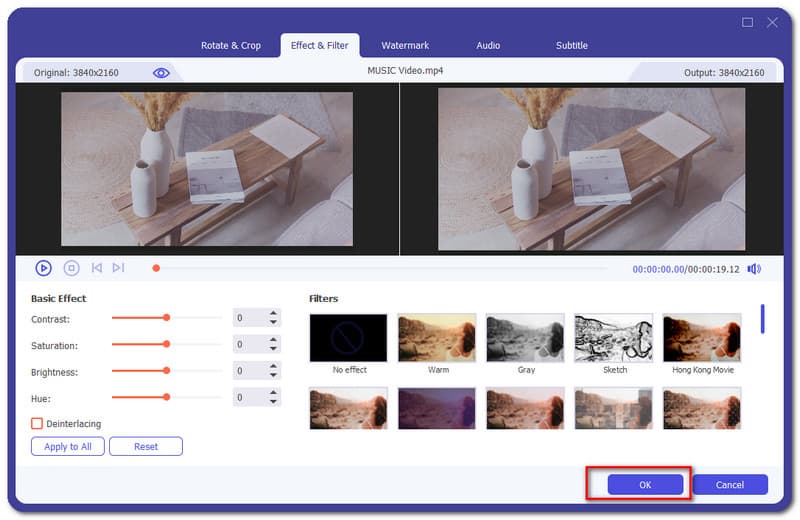Click the Original: 3840x2160 label
Viewport: 800px width, 520px height.
[76, 73]
